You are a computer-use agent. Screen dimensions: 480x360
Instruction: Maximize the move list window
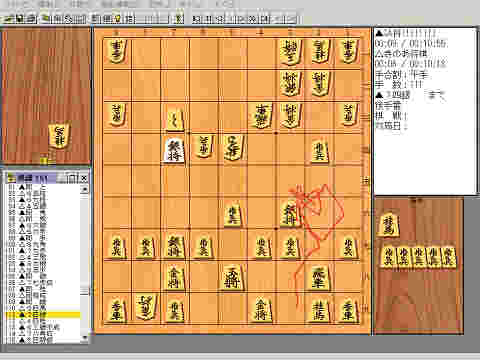coord(73,178)
